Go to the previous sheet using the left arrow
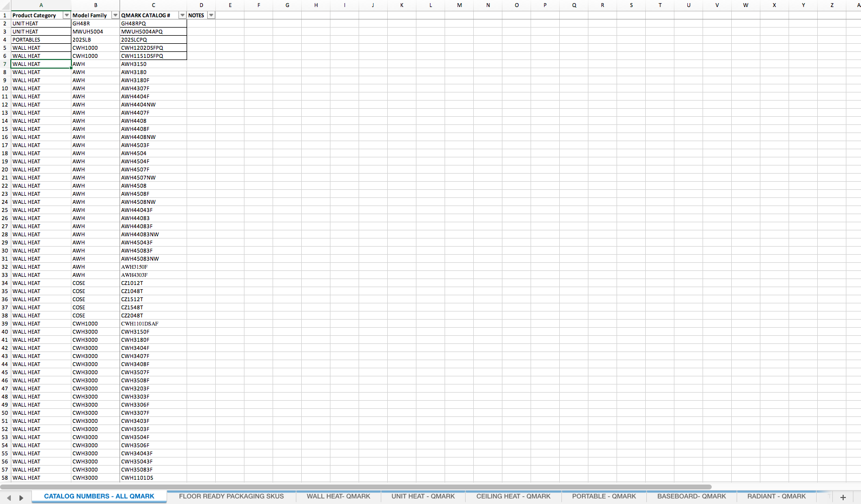The height and width of the screenshot is (504, 861). click(x=9, y=498)
